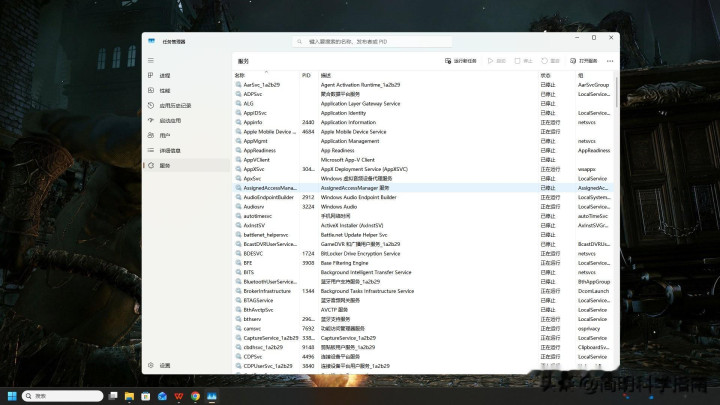720x405 pixels.
Task: Click 打开服务 (Open services) button
Action: [x=584, y=61]
